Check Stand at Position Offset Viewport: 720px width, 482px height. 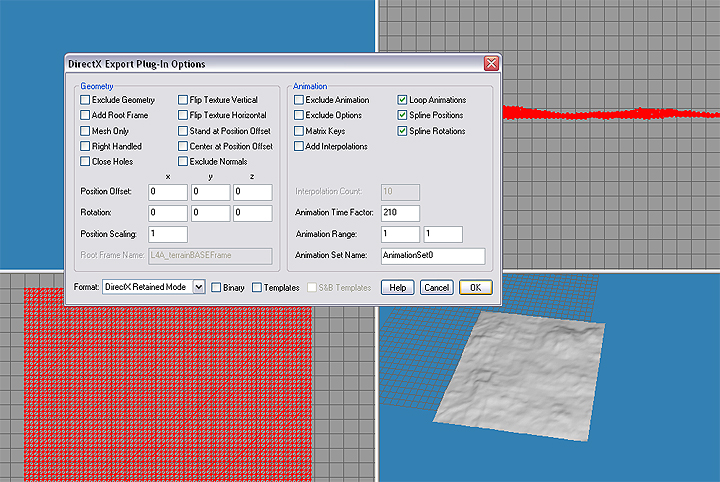point(183,131)
